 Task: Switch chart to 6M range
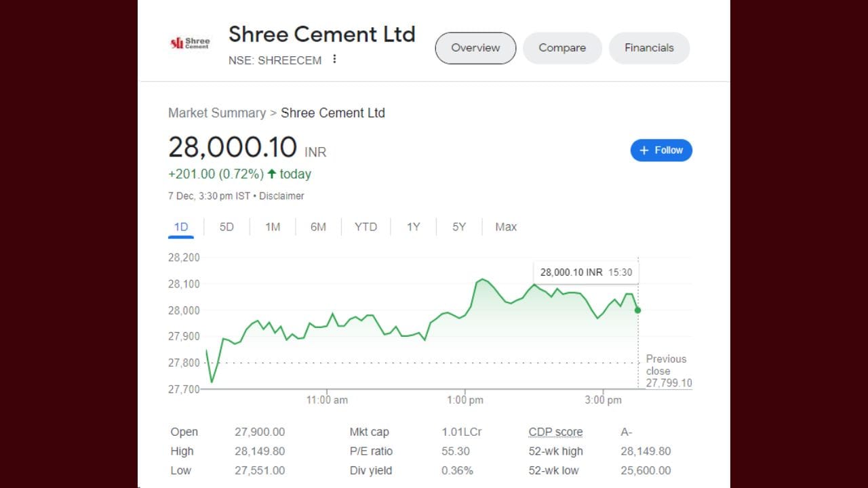coord(318,227)
